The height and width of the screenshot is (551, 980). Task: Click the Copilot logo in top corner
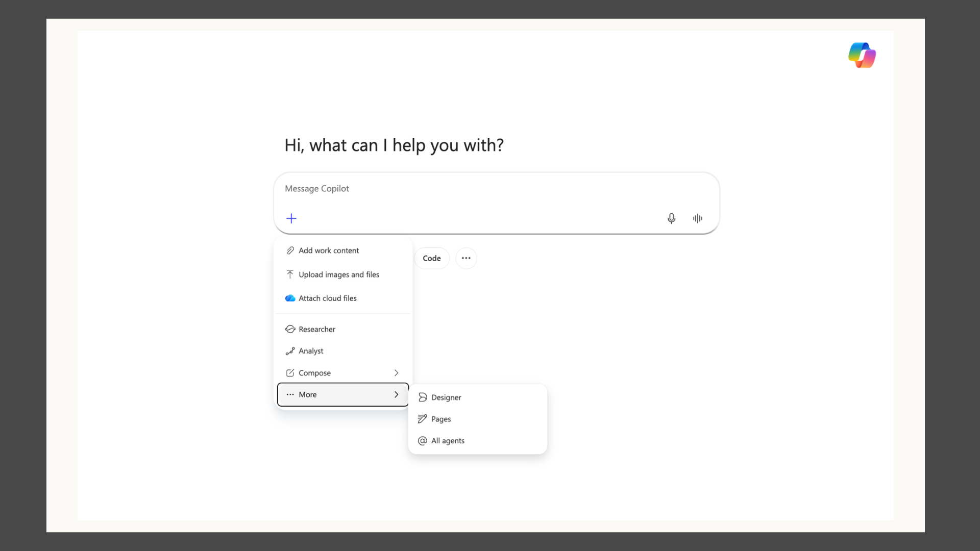click(x=862, y=55)
